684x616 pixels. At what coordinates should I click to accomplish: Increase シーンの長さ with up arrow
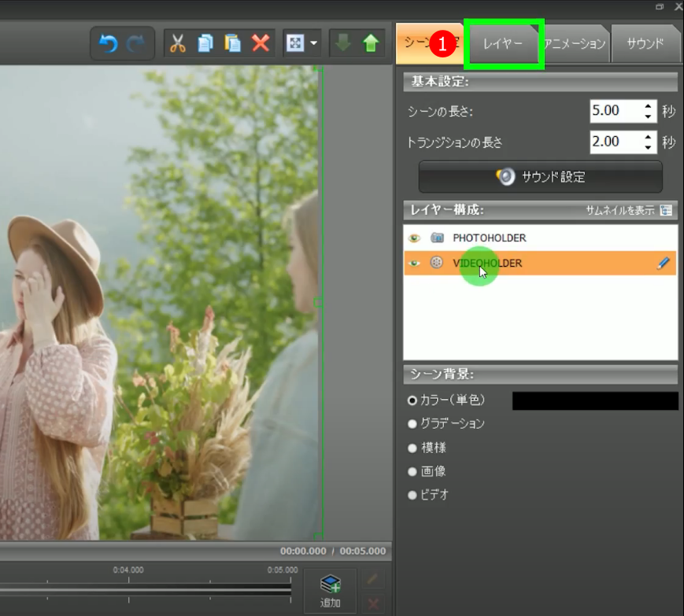(x=648, y=105)
